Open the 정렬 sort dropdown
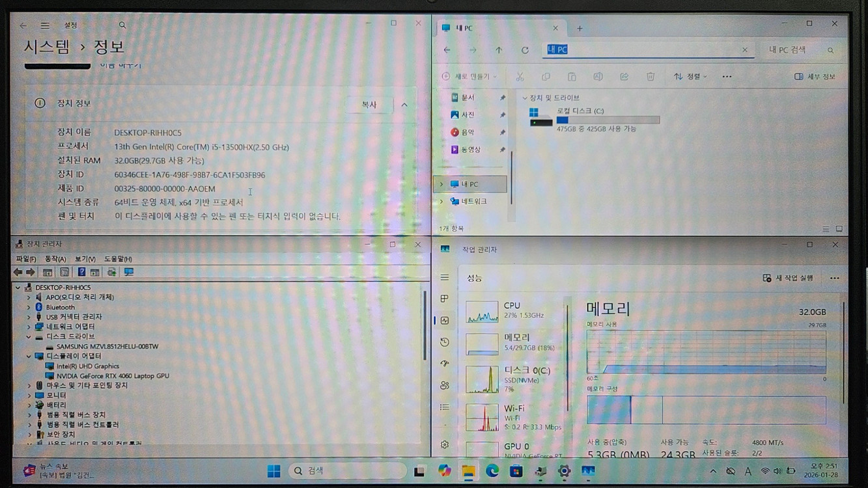 (688, 76)
